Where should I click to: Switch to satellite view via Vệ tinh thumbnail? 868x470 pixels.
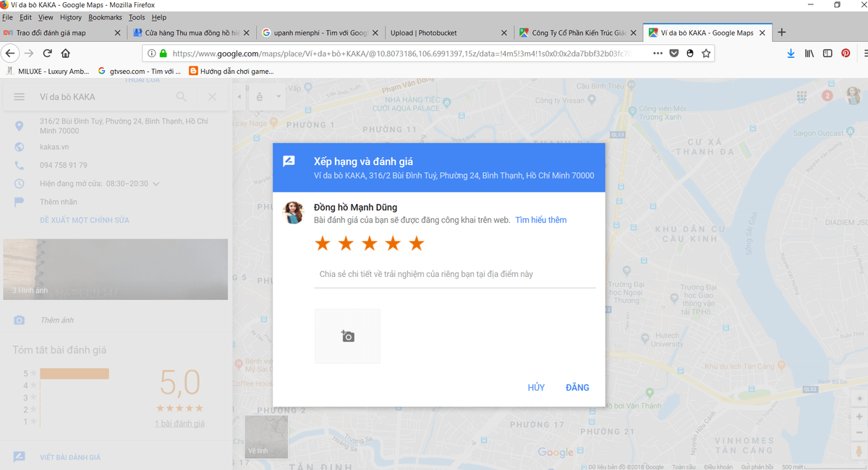point(266,437)
